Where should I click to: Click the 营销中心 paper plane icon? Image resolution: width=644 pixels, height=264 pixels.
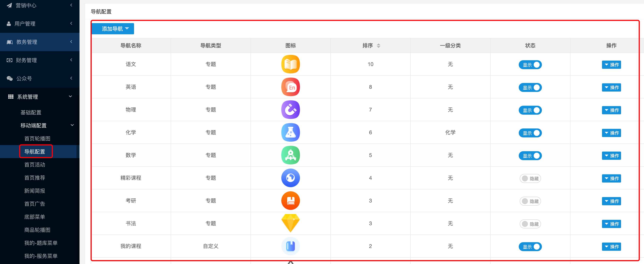9,5
